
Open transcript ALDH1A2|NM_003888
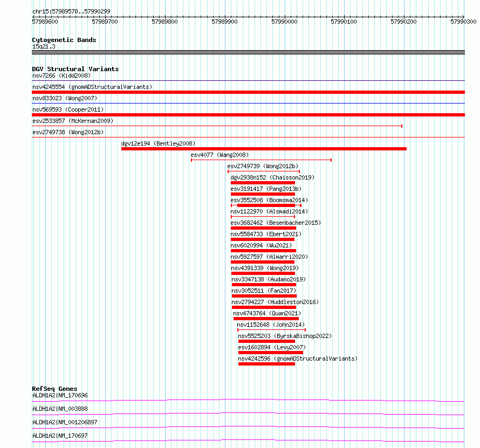(x=60, y=409)
